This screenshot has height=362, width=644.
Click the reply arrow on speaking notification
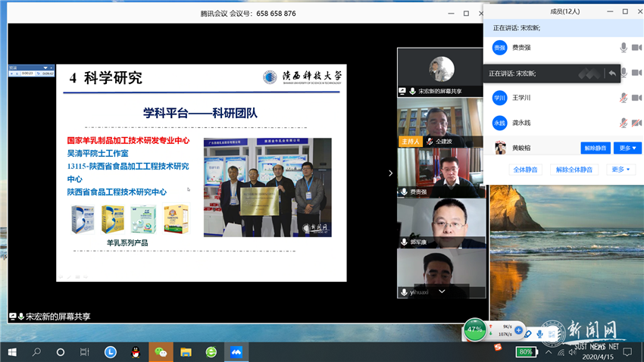611,73
